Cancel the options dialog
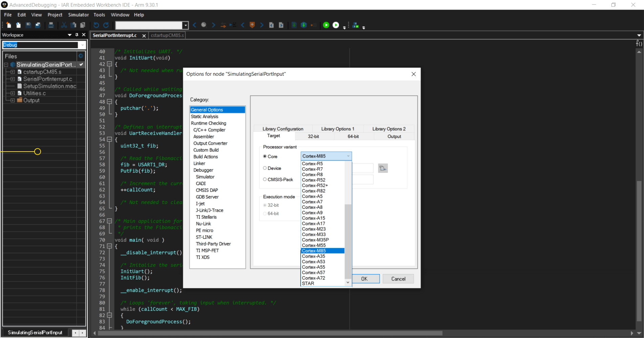 pyautogui.click(x=398, y=279)
